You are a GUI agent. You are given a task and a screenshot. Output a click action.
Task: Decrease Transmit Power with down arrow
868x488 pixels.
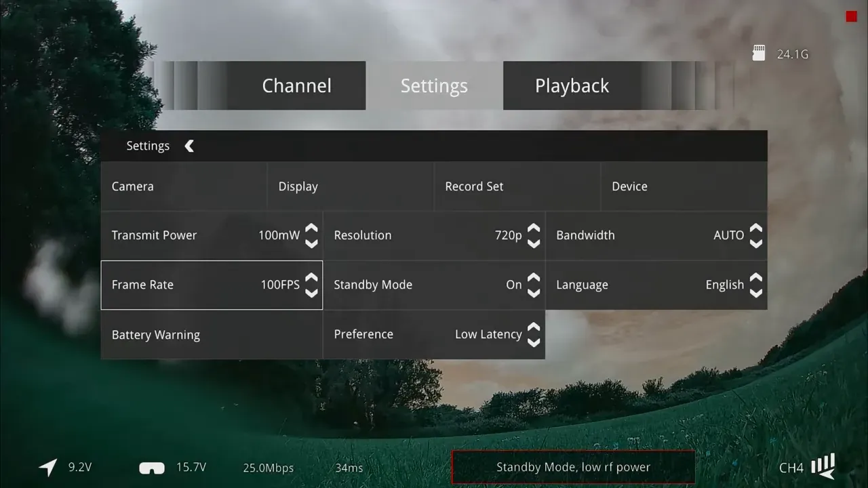(311, 243)
